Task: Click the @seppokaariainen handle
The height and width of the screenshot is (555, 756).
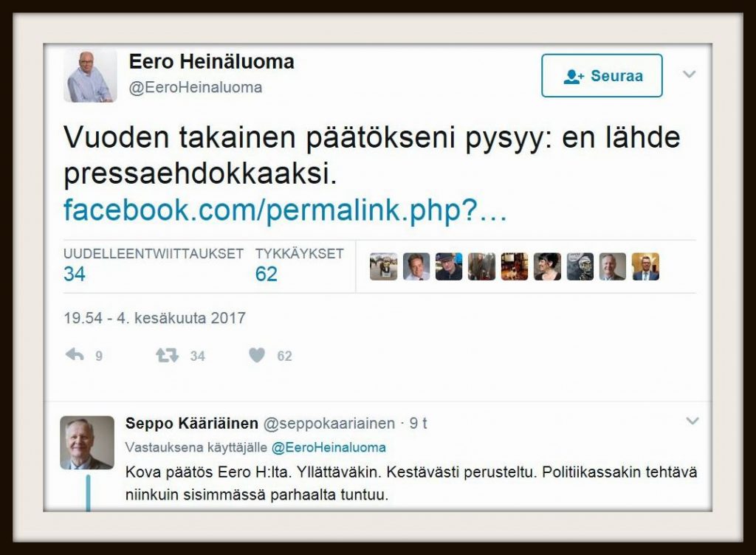Action: (x=329, y=424)
